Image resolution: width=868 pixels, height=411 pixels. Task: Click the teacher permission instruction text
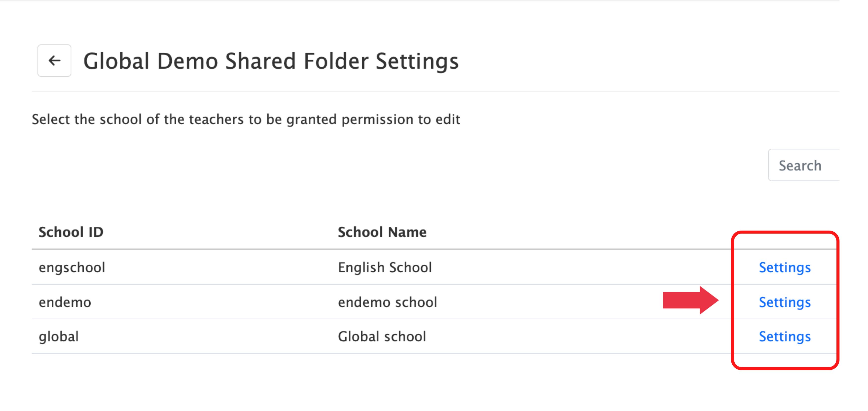(x=246, y=119)
